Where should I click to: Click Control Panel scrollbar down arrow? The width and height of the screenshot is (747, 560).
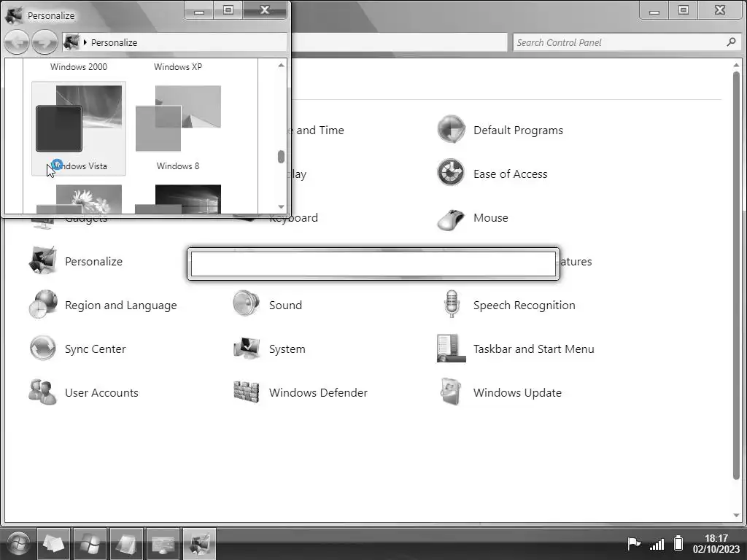pos(736,516)
